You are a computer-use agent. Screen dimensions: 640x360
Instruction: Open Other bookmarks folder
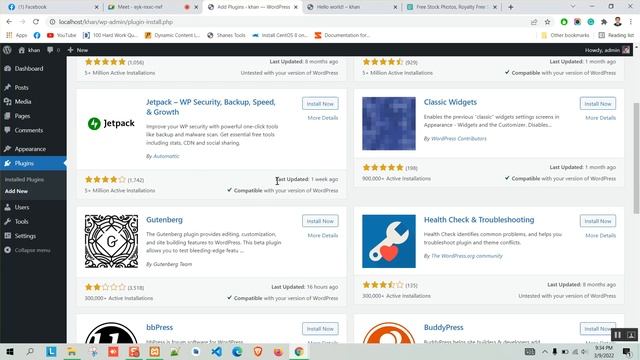tap(565, 36)
